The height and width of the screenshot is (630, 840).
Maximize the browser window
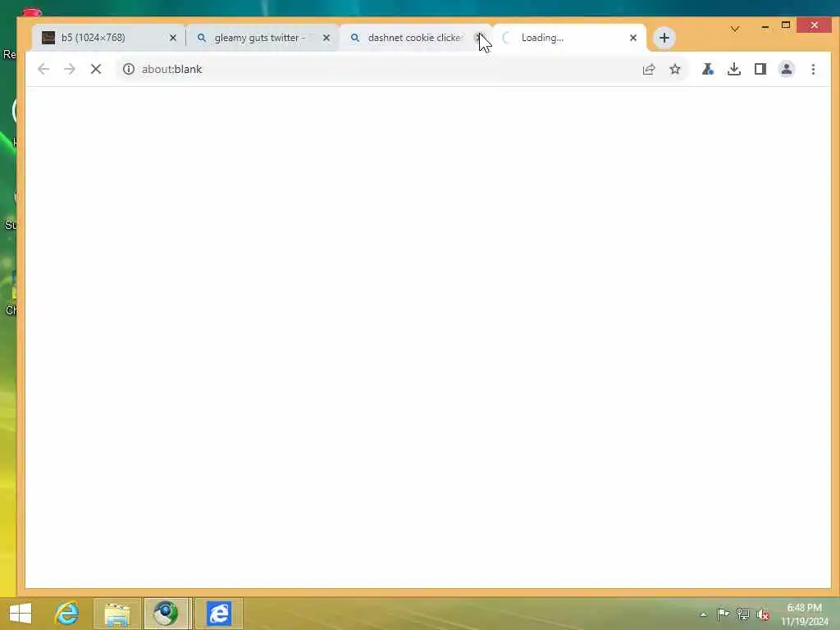click(786, 25)
